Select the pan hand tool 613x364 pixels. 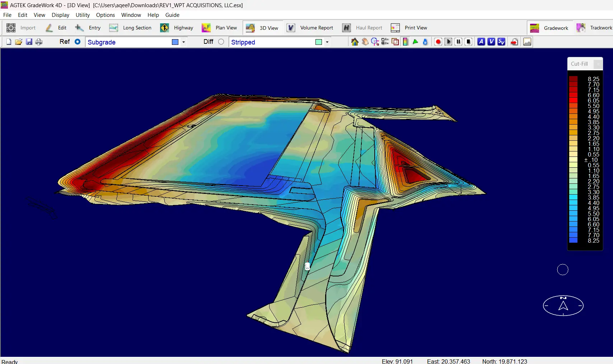click(365, 42)
